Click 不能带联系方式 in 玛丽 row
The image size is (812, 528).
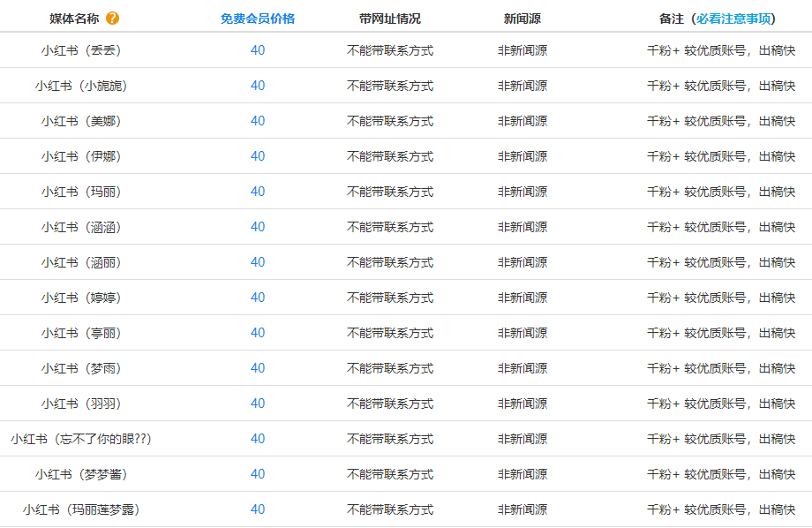pos(390,192)
